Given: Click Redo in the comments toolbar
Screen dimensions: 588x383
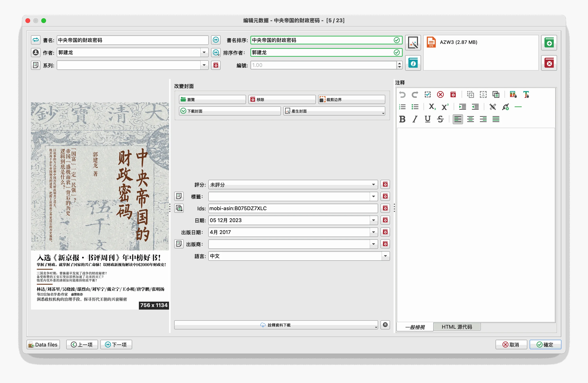Looking at the screenshot, I should (415, 95).
